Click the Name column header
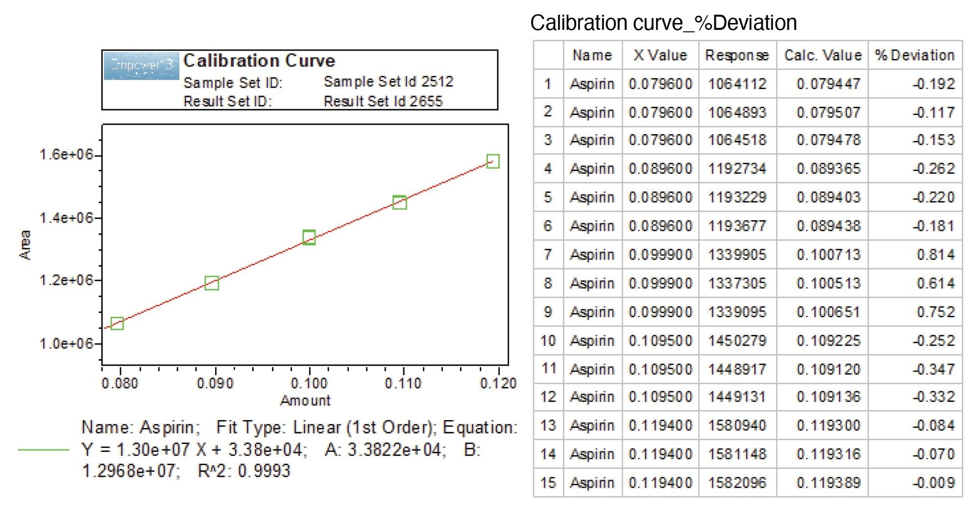980x517 pixels. [x=592, y=55]
